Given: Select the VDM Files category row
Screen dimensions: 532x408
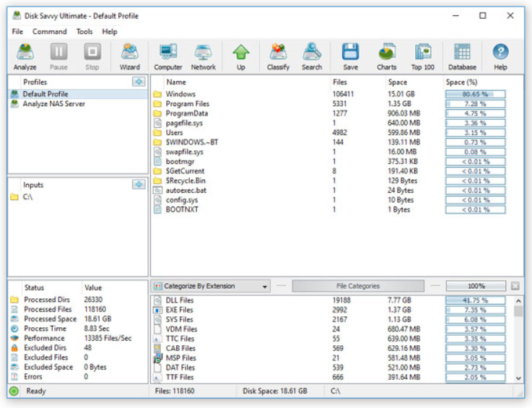Looking at the screenshot, I should coord(329,329).
